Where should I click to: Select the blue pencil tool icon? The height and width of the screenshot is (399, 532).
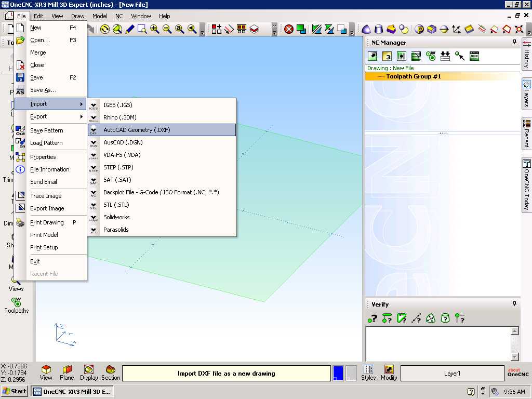[129, 29]
